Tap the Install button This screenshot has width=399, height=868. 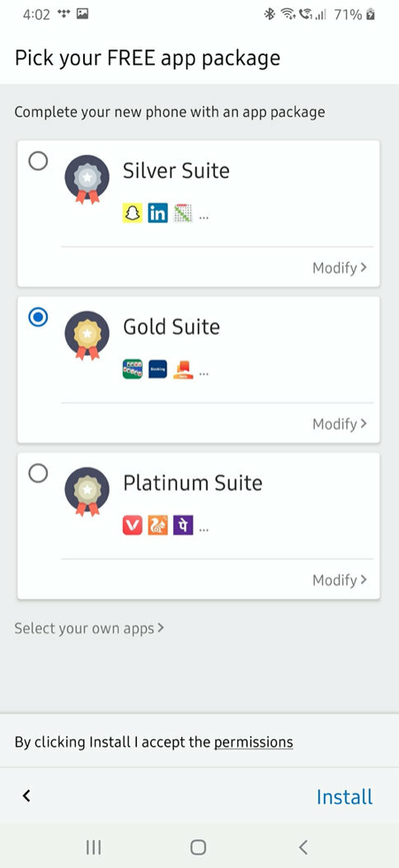coord(345,796)
